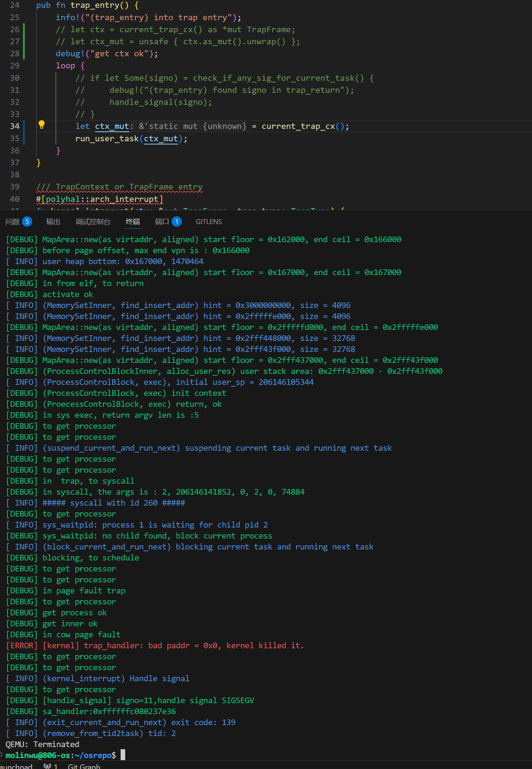532x769 pixels.
Task: Click the command decoration circle beside terminal prompt
Action: coord(1,754)
